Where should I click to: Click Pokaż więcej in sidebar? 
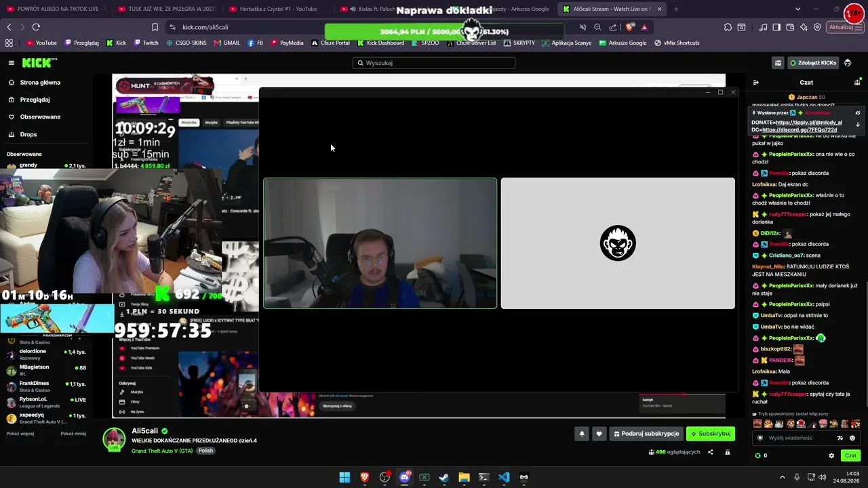tap(20, 434)
